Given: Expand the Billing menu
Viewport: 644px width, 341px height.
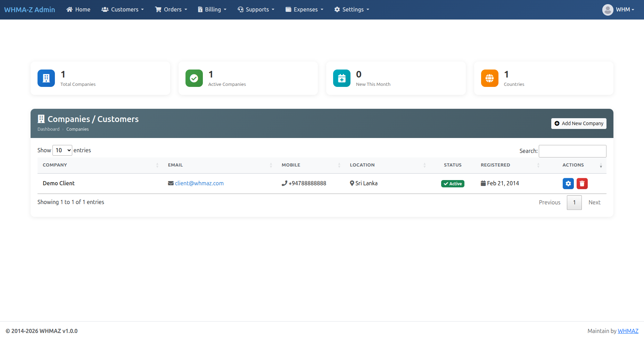Looking at the screenshot, I should point(212,9).
